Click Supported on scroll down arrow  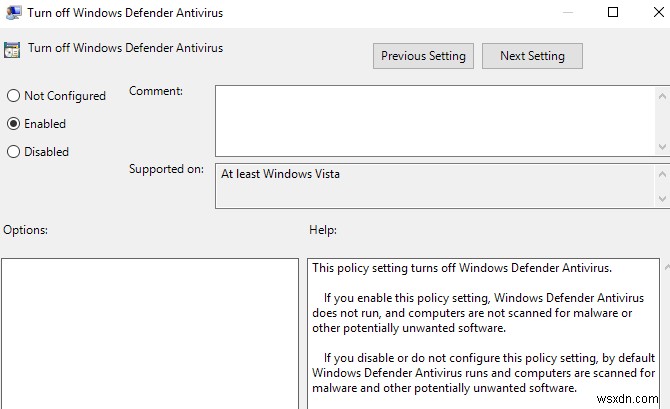pos(664,200)
